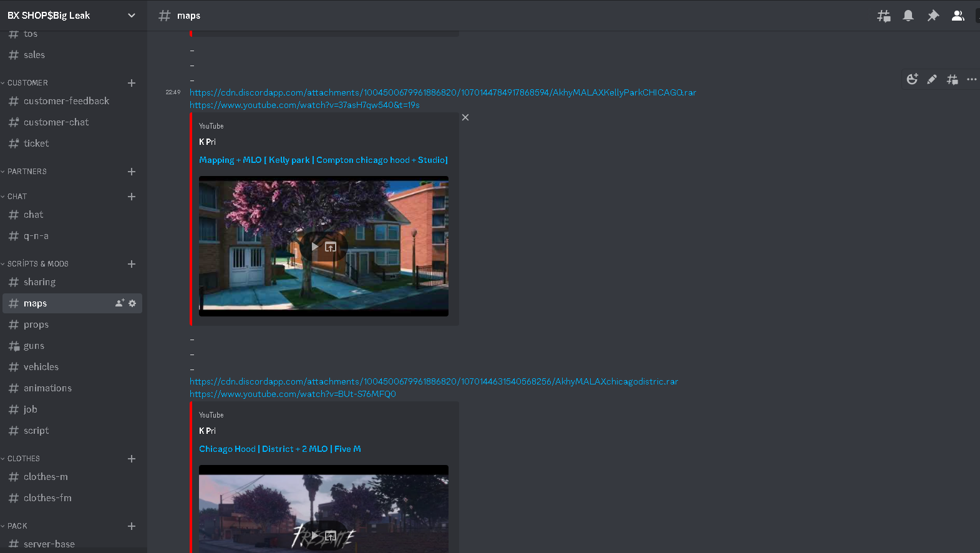
Task: Collapse the CLOTHES category
Action: coord(24,459)
